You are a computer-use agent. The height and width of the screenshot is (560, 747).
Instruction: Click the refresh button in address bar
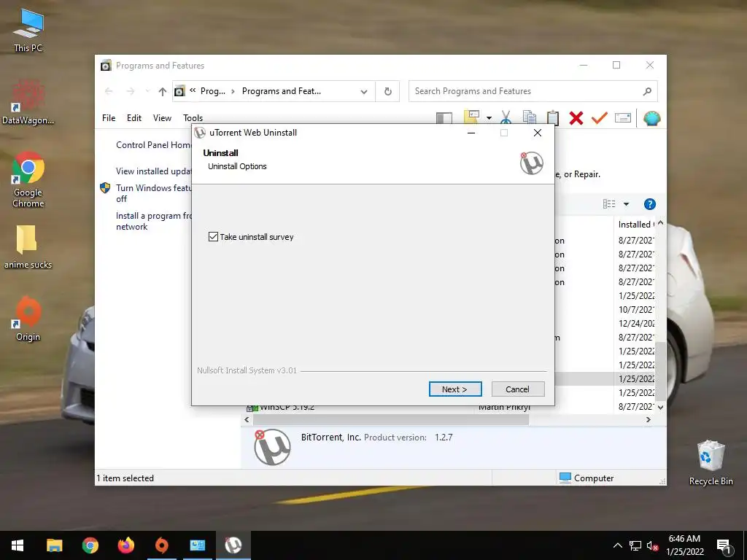(x=388, y=91)
